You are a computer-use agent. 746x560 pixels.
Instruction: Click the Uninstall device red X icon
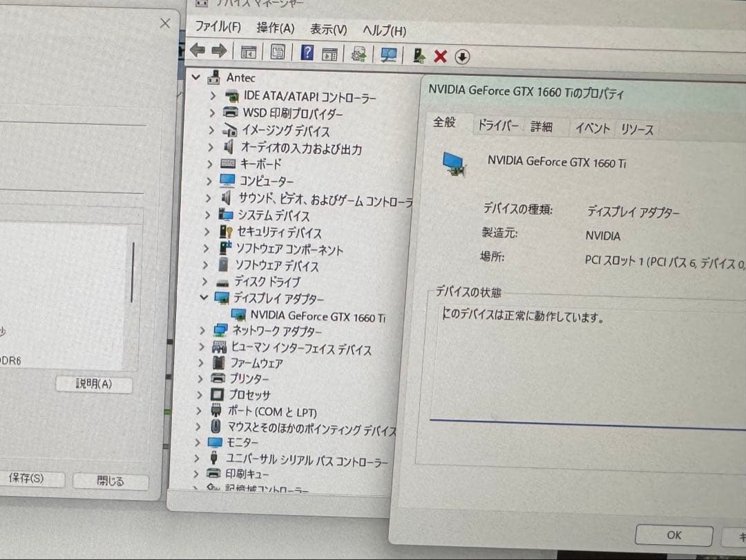click(439, 53)
